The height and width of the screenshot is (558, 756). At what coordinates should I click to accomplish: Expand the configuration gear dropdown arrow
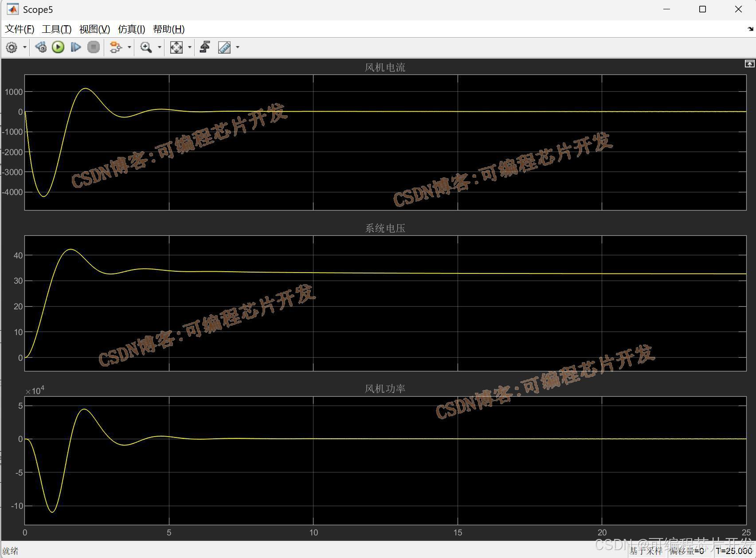(25, 47)
